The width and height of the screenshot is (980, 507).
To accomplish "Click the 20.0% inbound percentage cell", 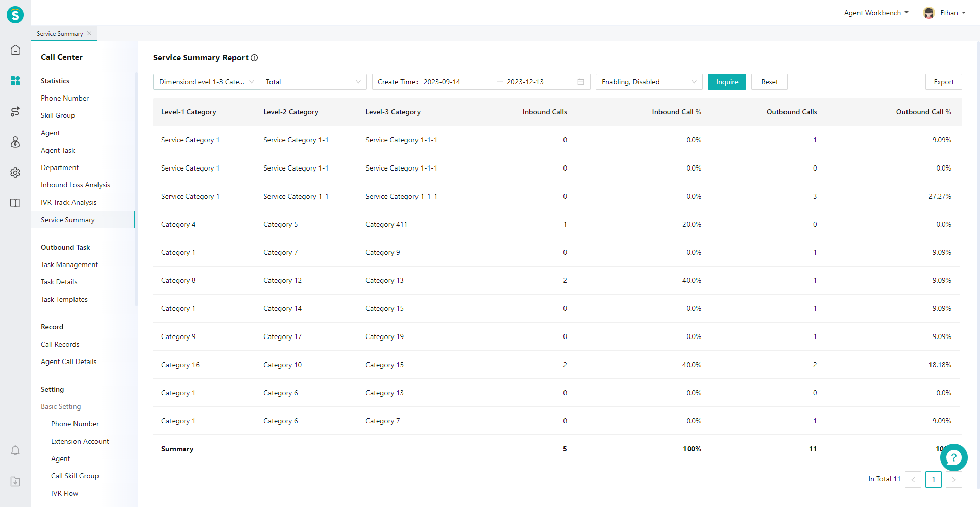I will pos(692,224).
